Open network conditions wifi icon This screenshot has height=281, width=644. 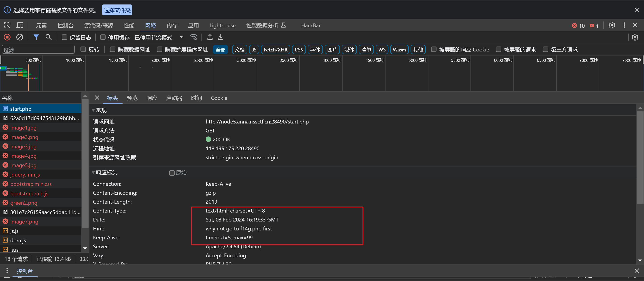click(194, 37)
